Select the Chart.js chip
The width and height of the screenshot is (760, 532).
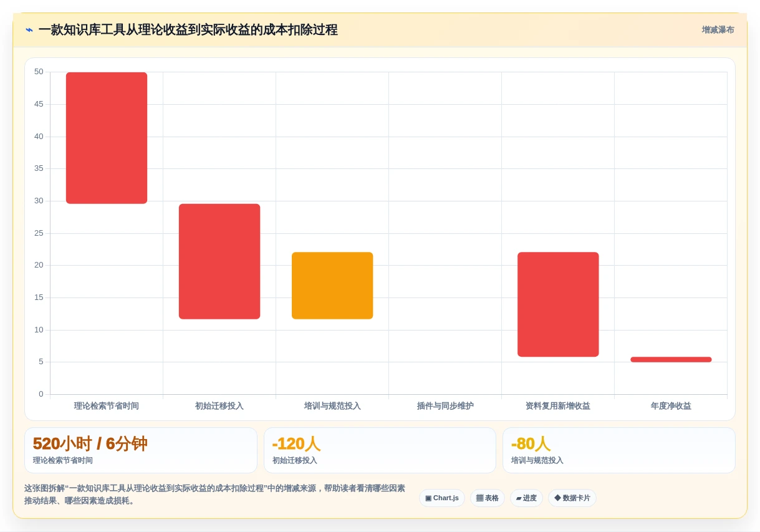(x=442, y=498)
